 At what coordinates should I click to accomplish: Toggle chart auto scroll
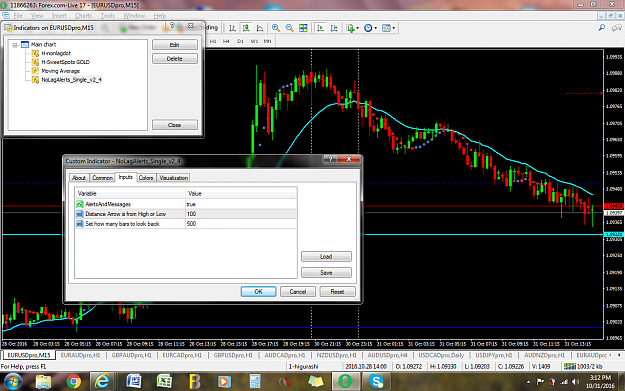tap(320, 28)
